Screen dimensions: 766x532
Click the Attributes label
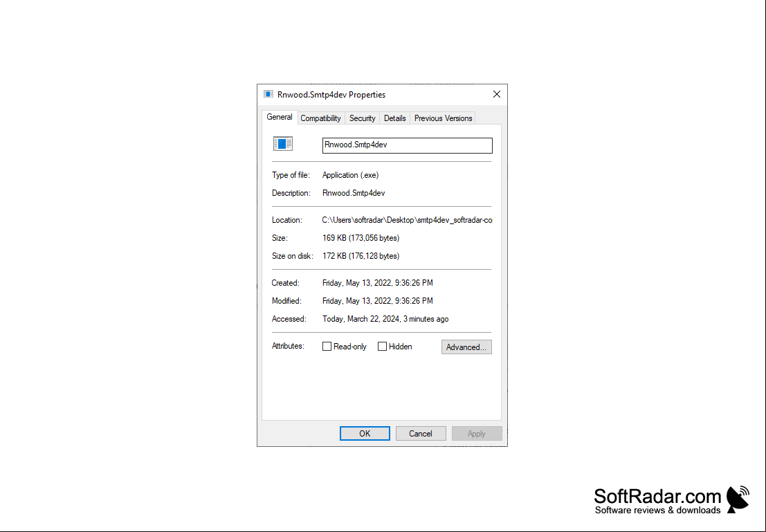[288, 346]
